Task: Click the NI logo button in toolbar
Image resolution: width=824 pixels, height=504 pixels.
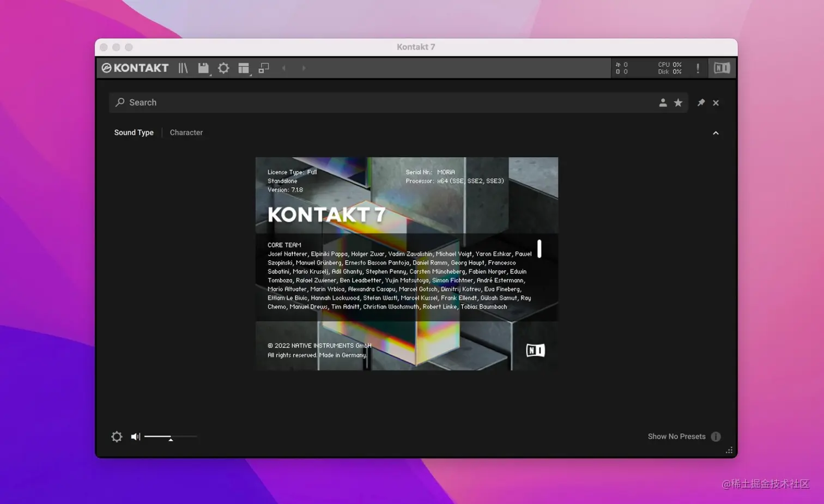Action: point(722,68)
